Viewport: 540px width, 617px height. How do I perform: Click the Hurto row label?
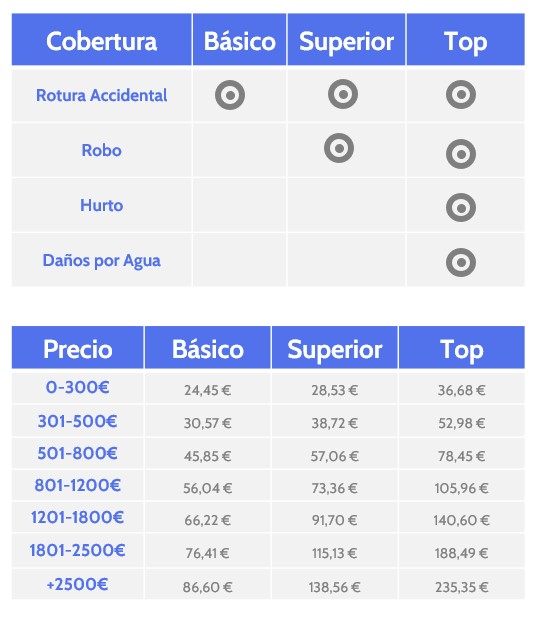(102, 205)
